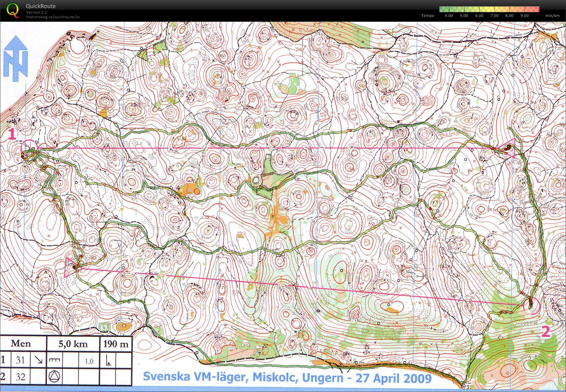Click the southeast arrow symbol in row 31
The height and width of the screenshot is (392, 566).
[x=38, y=360]
